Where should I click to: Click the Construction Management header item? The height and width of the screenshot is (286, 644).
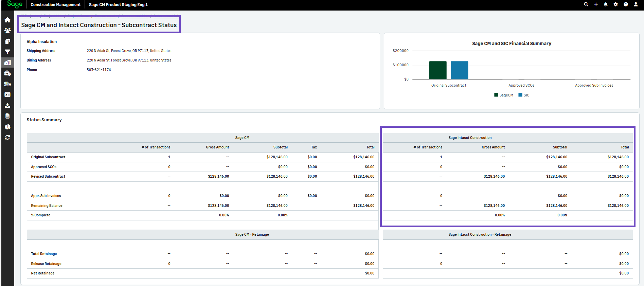click(55, 5)
